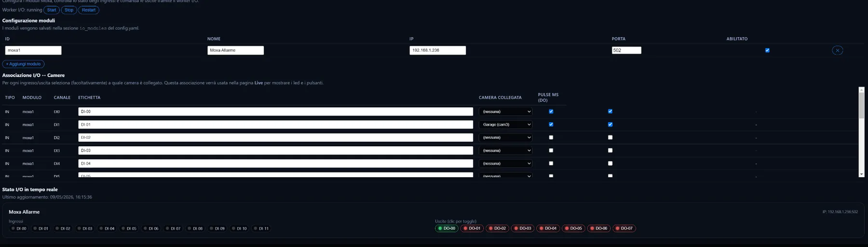Toggle the Abilitato checkbox for moxa1
The width and height of the screenshot is (868, 247).
[767, 50]
